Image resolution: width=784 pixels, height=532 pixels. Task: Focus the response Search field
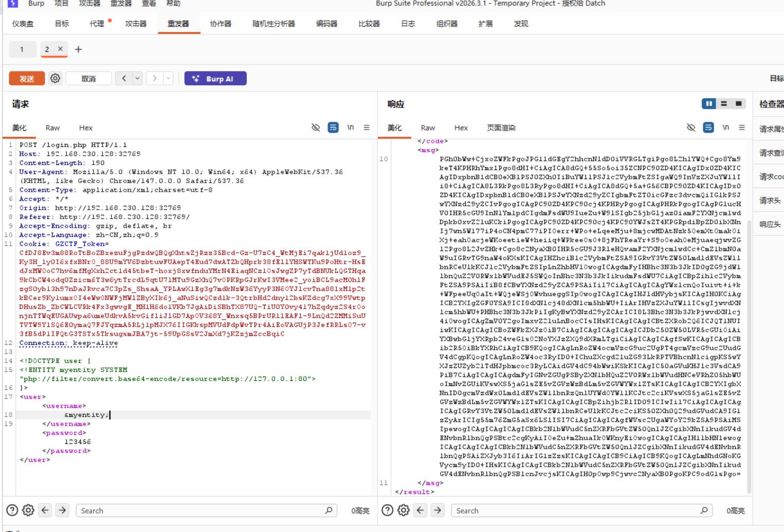(x=581, y=510)
